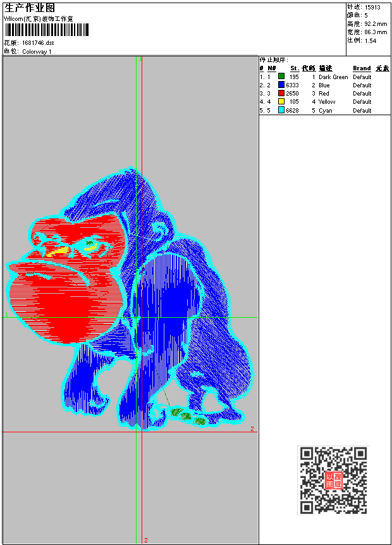Click Default brand in the Dark Green row

coord(362,77)
